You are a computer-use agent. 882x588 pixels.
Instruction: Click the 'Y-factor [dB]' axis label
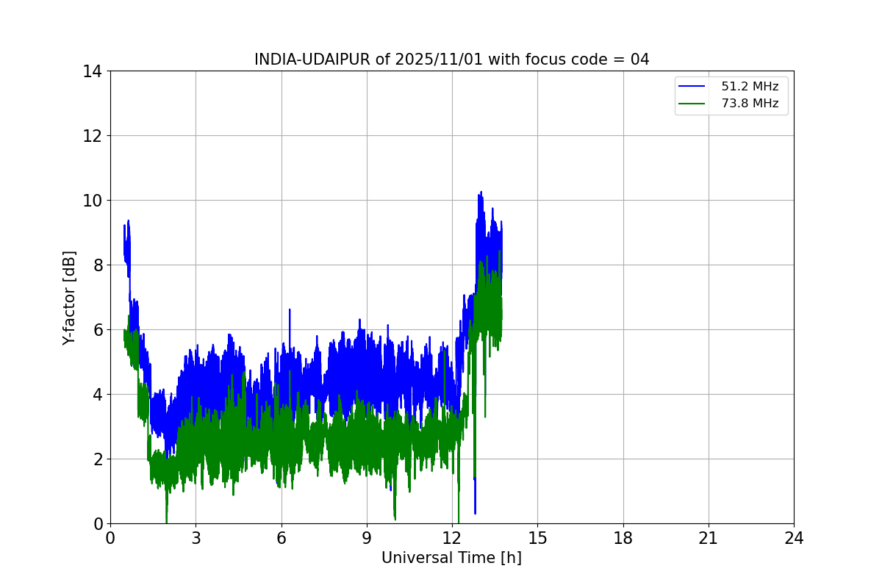[x=69, y=298]
